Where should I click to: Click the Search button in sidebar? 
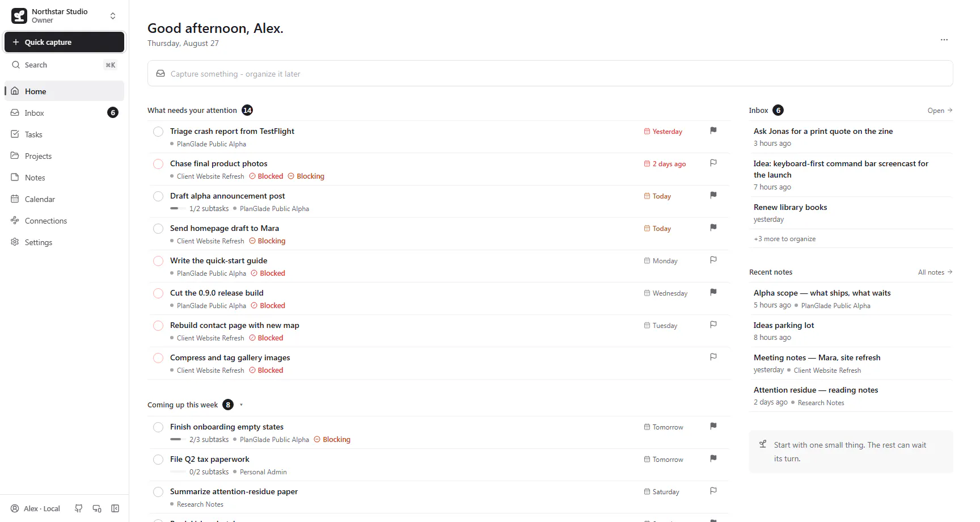click(64, 65)
